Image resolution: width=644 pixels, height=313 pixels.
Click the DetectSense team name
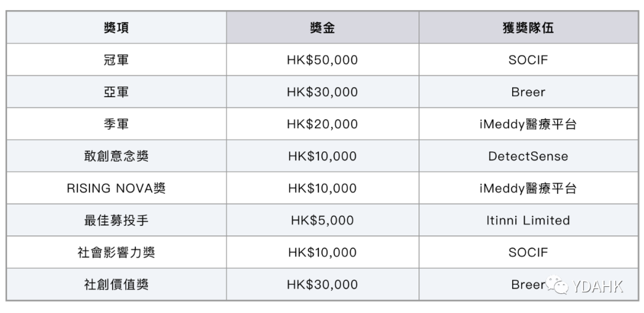(x=528, y=156)
